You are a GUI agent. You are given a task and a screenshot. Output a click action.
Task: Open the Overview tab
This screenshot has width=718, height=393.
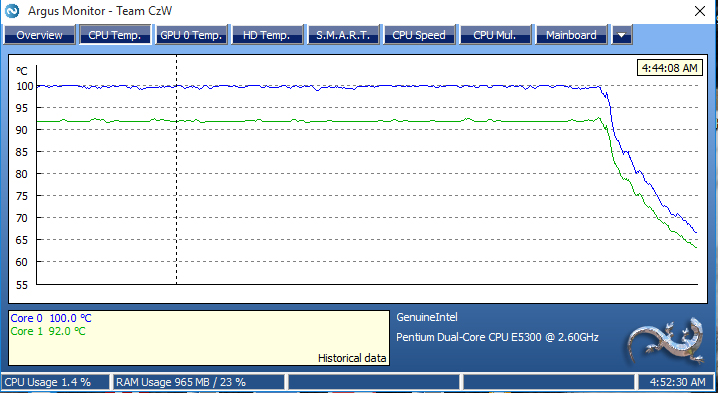39,35
